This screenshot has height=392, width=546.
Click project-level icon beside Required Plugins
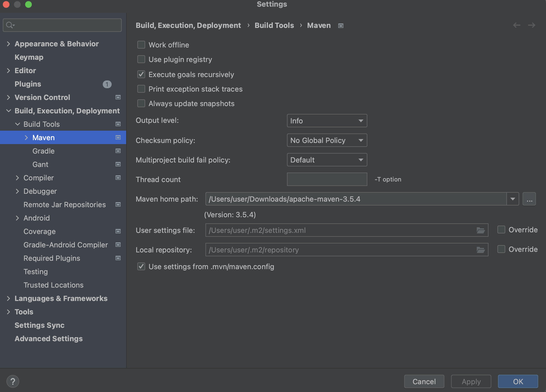point(118,258)
